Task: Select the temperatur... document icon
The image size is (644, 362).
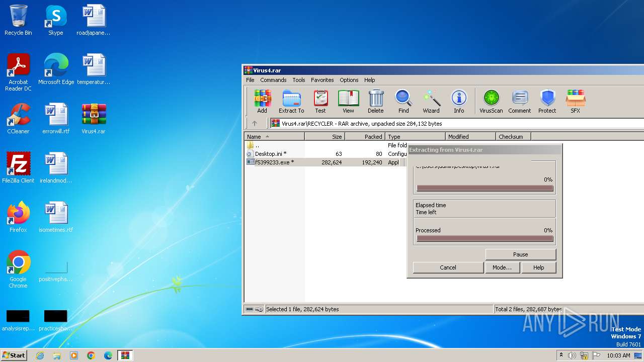Action: (94, 69)
